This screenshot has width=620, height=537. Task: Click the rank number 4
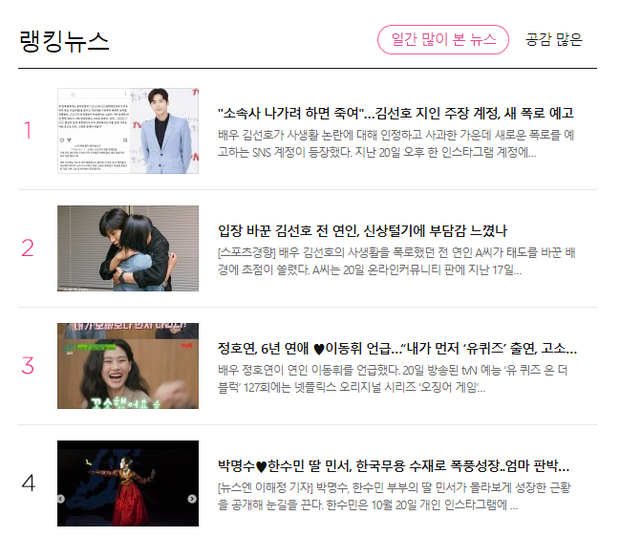tap(28, 483)
